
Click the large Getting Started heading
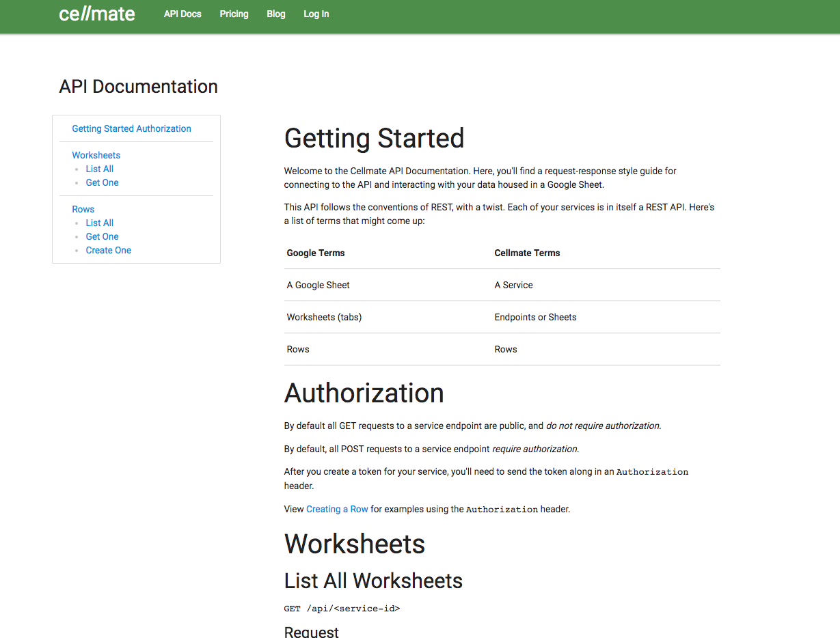pos(375,138)
